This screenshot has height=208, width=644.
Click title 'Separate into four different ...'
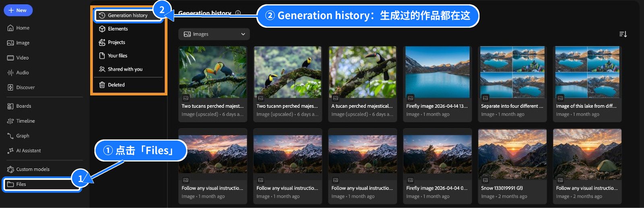512,106
